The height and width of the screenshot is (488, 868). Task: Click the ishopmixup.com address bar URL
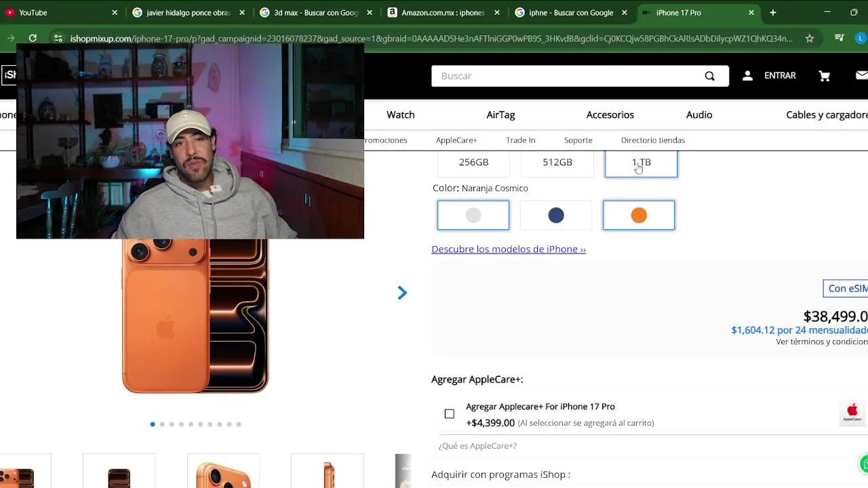click(431, 39)
